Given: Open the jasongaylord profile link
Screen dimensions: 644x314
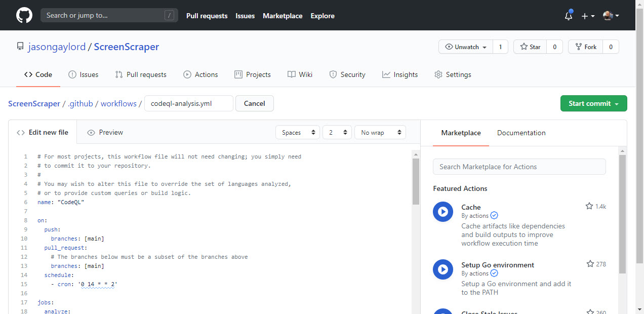Looking at the screenshot, I should 57,47.
